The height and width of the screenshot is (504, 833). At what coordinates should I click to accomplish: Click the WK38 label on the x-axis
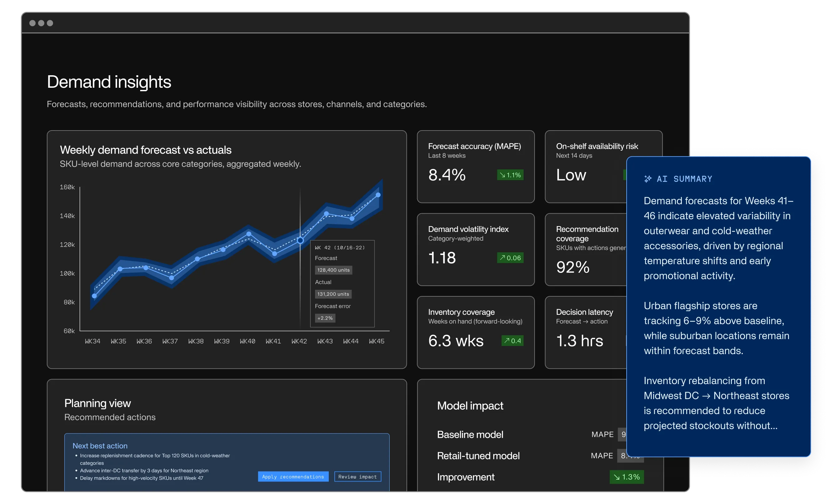coord(196,341)
